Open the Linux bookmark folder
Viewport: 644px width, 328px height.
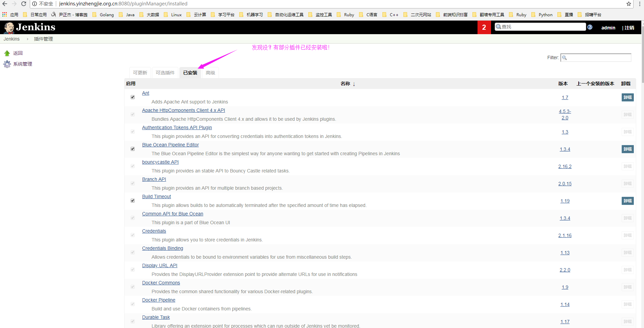[173, 15]
